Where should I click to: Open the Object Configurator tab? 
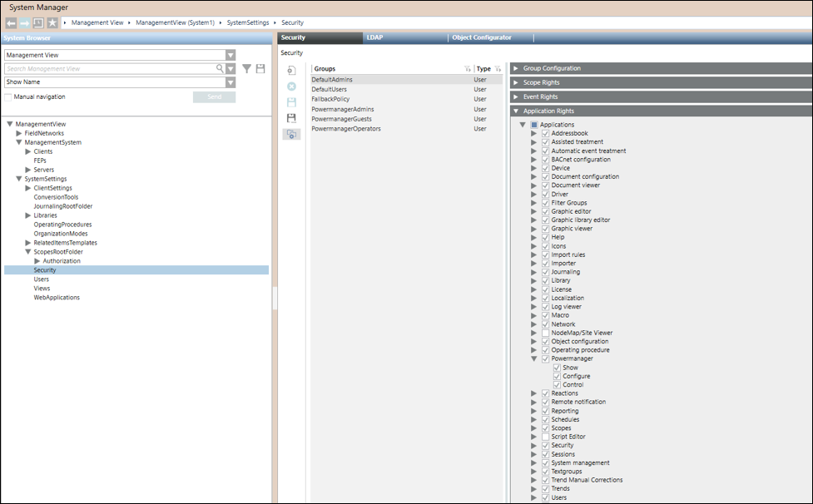click(x=482, y=37)
